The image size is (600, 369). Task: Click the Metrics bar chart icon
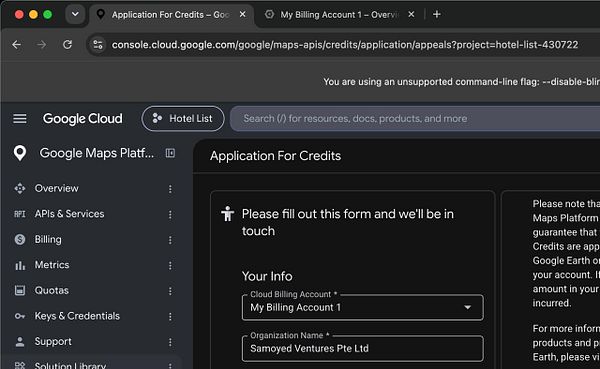20,265
